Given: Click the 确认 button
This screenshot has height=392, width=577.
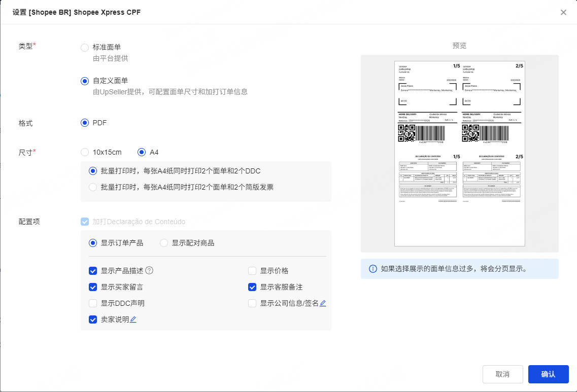Looking at the screenshot, I should click(x=548, y=374).
